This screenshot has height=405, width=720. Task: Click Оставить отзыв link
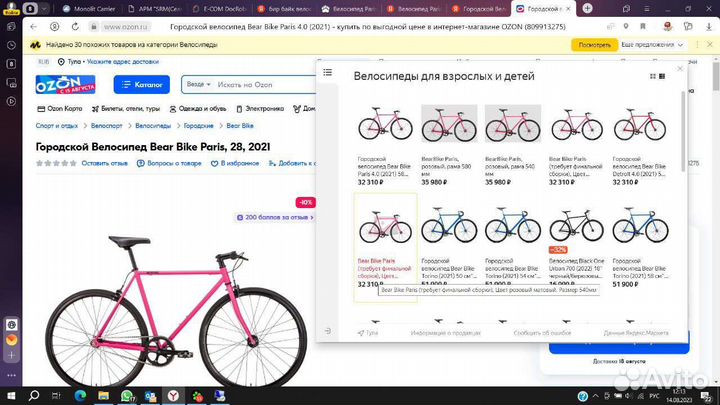(x=104, y=163)
